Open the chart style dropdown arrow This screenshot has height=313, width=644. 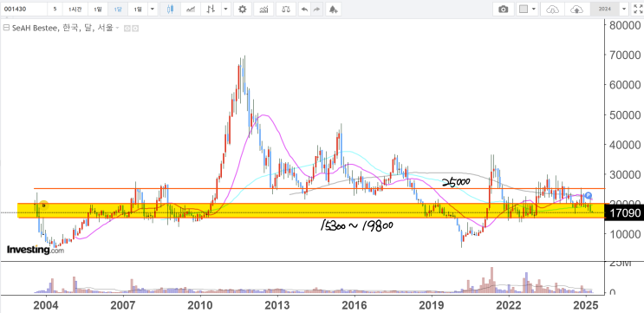pyautogui.click(x=225, y=9)
